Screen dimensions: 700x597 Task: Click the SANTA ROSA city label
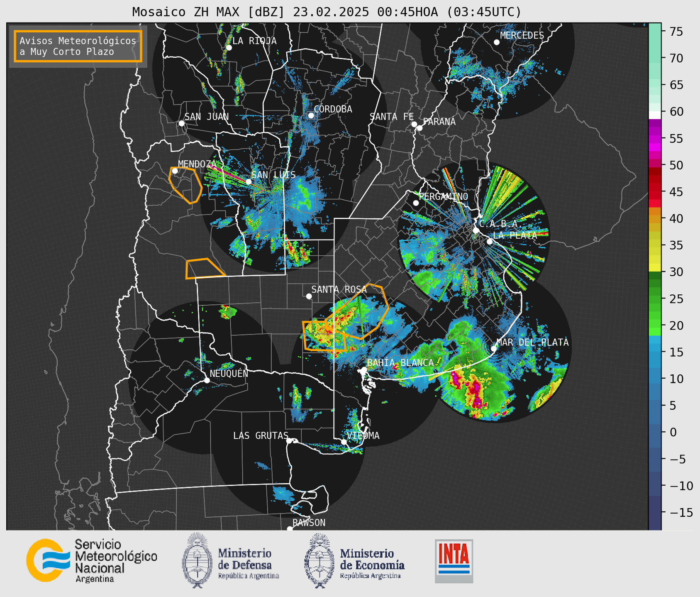click(x=339, y=289)
